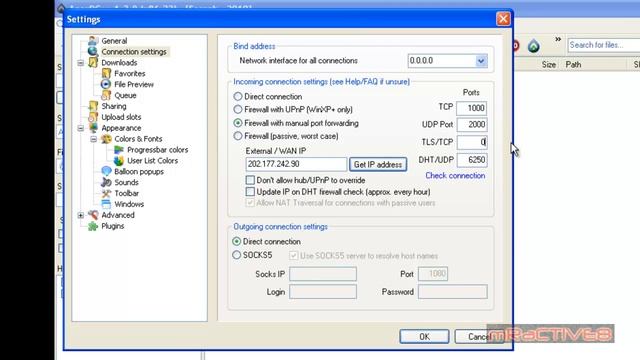The width and height of the screenshot is (640, 360).
Task: Click the File Preview icon
Action: point(106,84)
